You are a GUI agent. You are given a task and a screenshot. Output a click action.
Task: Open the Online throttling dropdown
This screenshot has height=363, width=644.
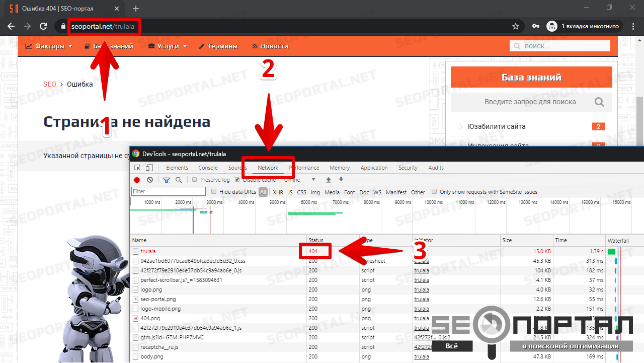[x=300, y=180]
